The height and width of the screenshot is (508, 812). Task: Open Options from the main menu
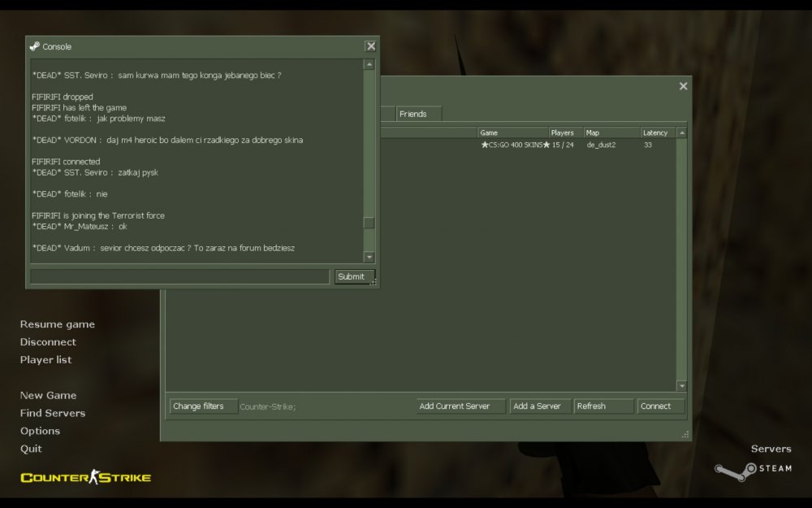pos(40,431)
